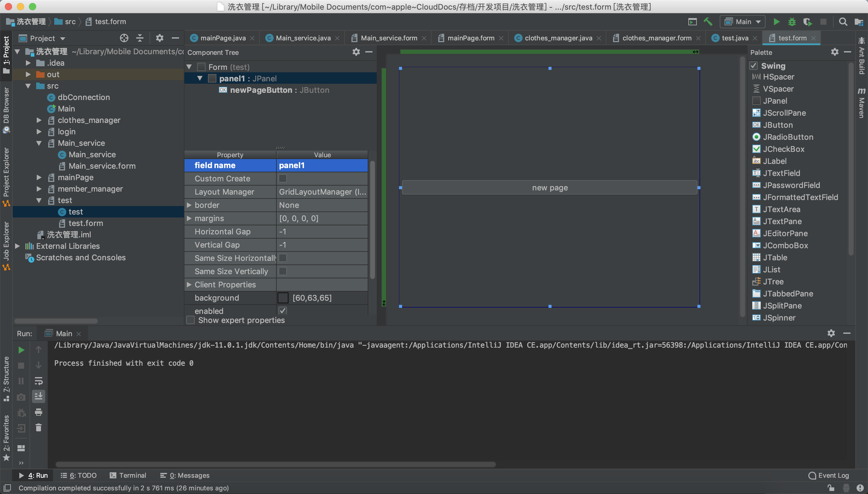This screenshot has width=868, height=494.
Task: Click locate target icon in Project panel
Action: tap(124, 38)
